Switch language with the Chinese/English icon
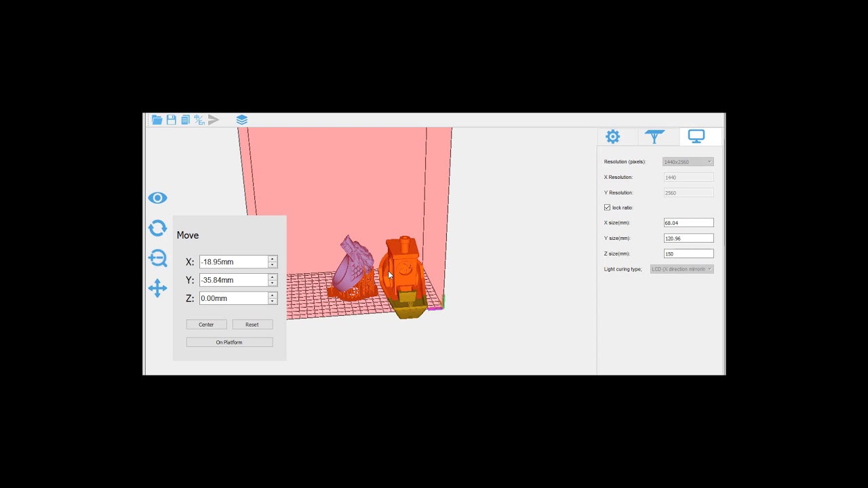 click(199, 120)
